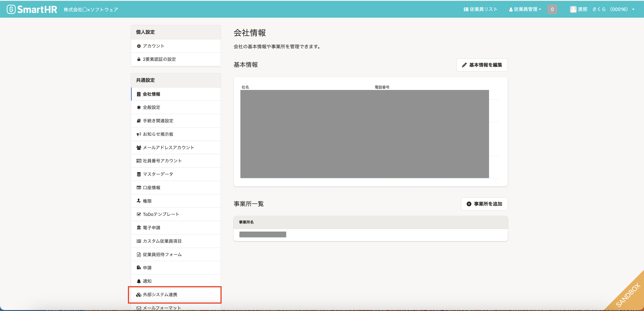Open 全般設定 from the sidebar
Screen dimensions: 644x311
point(176,107)
